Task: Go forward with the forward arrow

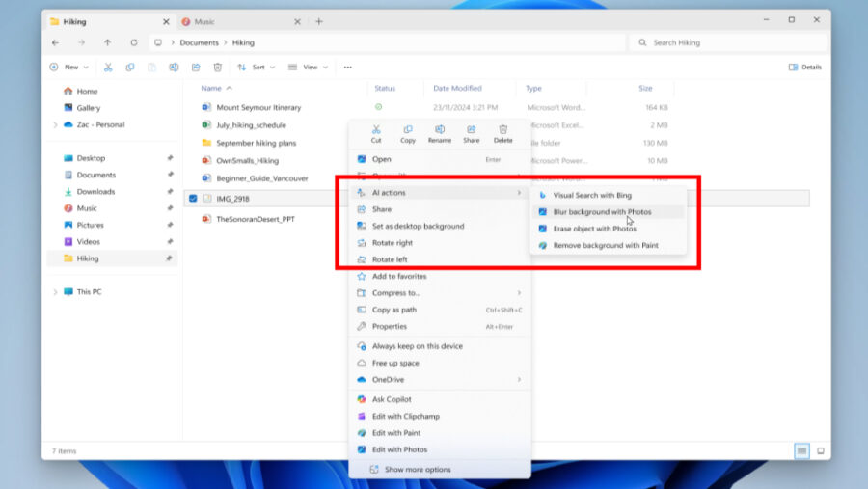Action: (x=81, y=42)
